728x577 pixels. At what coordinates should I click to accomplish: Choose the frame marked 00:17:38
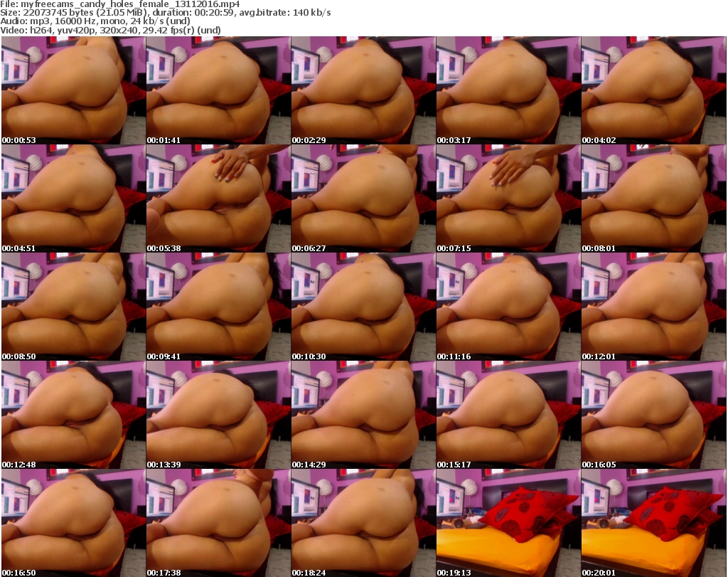click(x=218, y=523)
